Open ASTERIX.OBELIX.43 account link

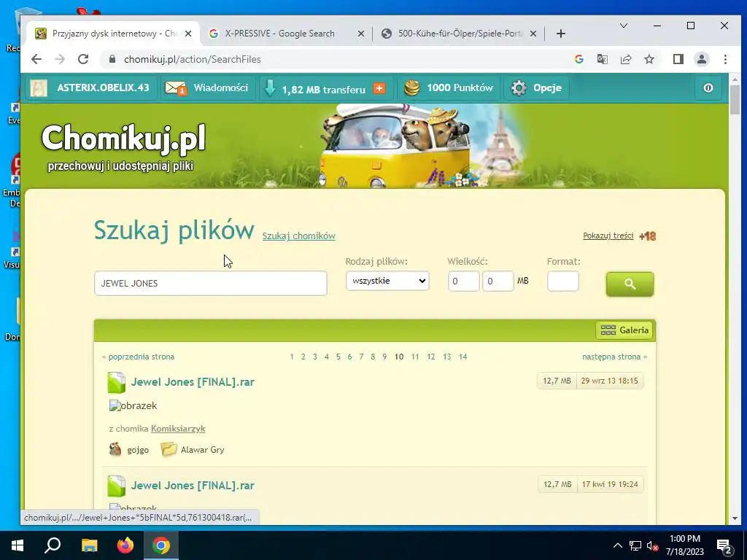click(x=103, y=87)
